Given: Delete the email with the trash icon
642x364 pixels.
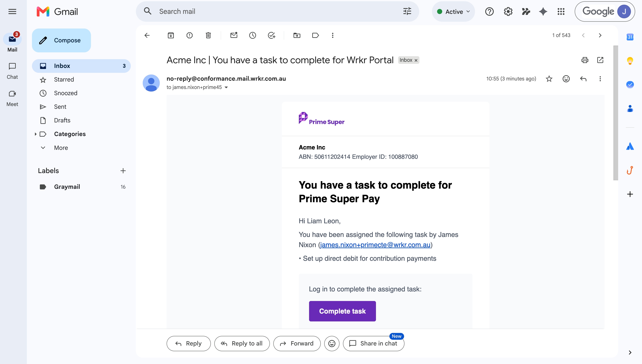Looking at the screenshot, I should [208, 35].
